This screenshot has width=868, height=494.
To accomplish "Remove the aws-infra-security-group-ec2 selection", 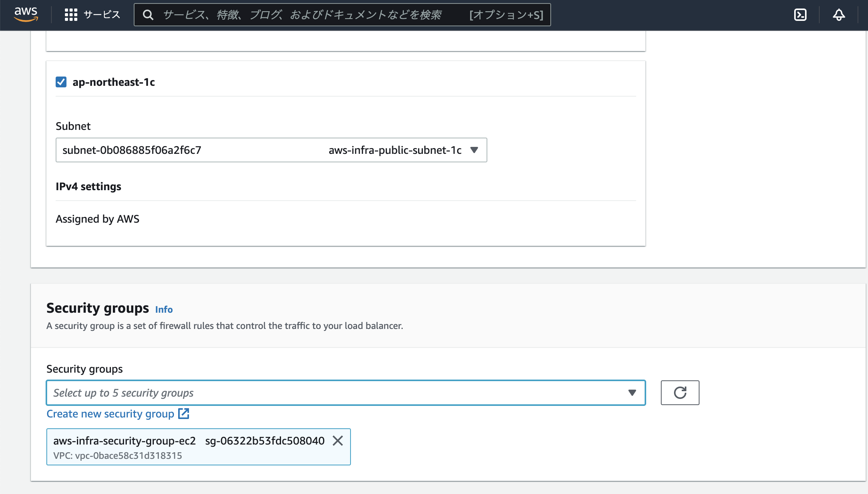I will [338, 441].
